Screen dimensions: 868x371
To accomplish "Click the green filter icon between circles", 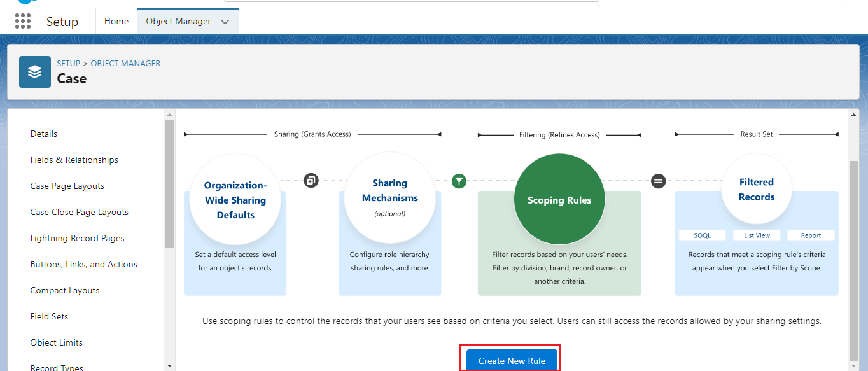I will (x=459, y=181).
